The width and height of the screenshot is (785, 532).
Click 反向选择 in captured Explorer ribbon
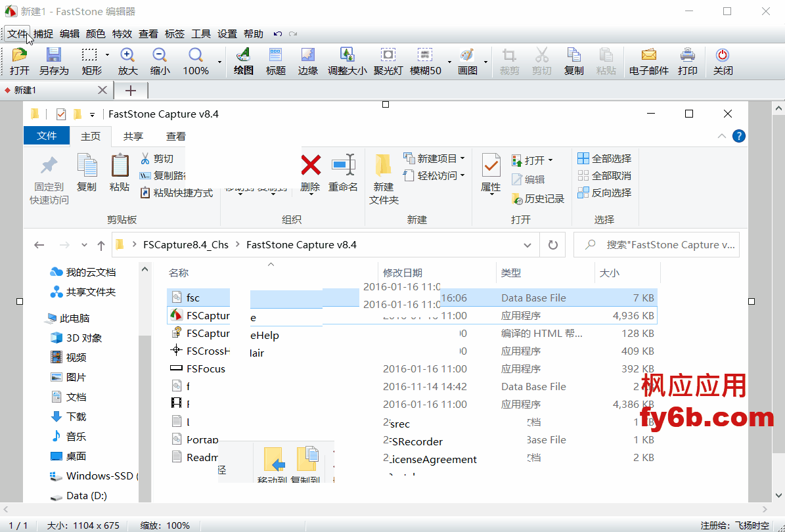click(604, 192)
